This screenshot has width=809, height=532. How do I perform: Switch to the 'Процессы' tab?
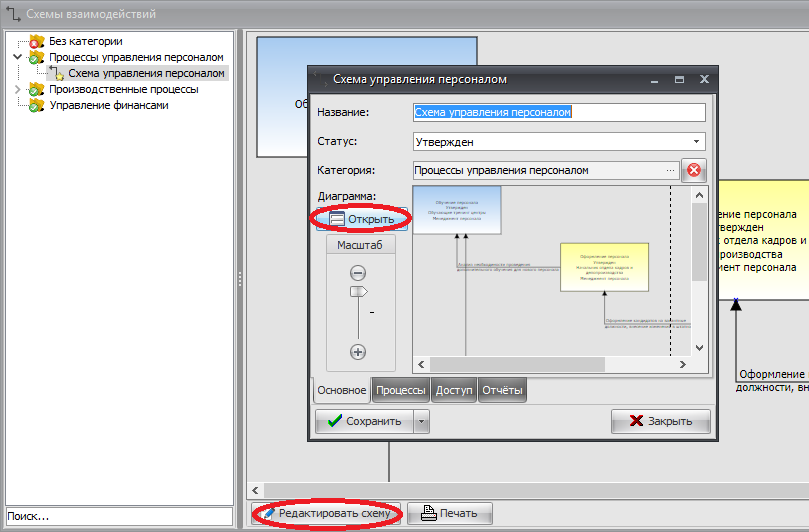tap(400, 390)
